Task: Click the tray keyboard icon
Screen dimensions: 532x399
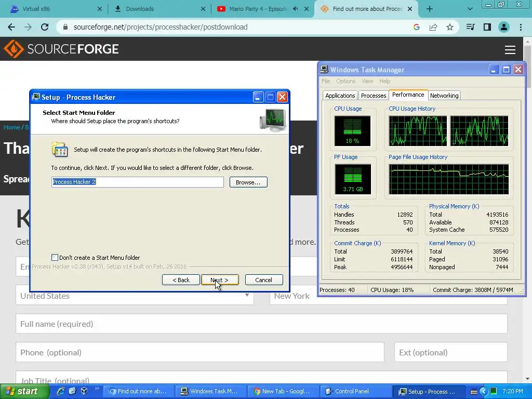Action: tap(474, 392)
